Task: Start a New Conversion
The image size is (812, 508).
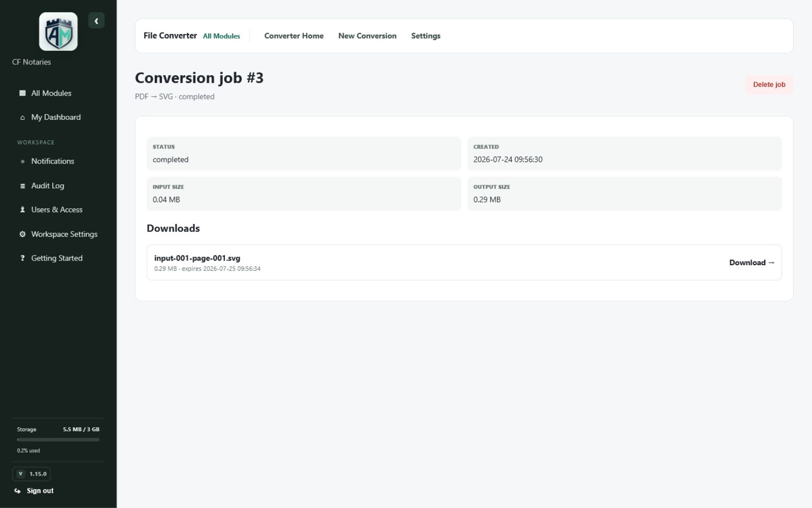Action: pos(367,36)
